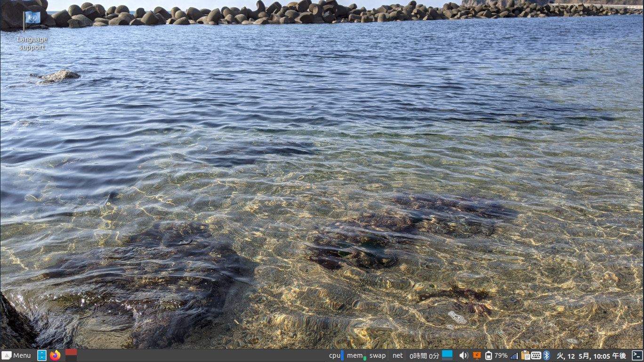
Task: Open the network signal bars icon
Action: [x=514, y=355]
